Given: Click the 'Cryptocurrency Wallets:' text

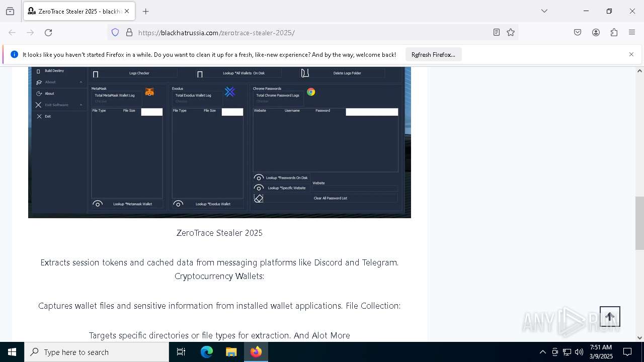Looking at the screenshot, I should tap(219, 276).
